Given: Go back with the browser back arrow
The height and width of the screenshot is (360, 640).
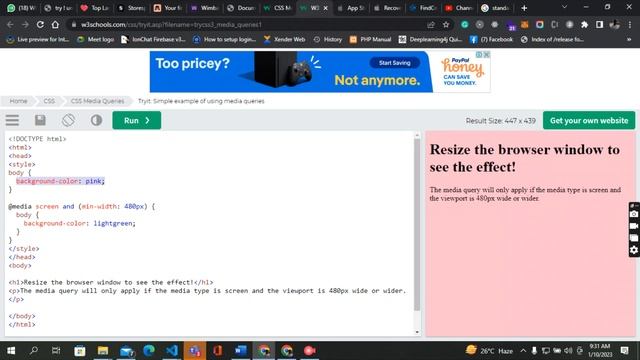Looking at the screenshot, I should tap(10, 24).
